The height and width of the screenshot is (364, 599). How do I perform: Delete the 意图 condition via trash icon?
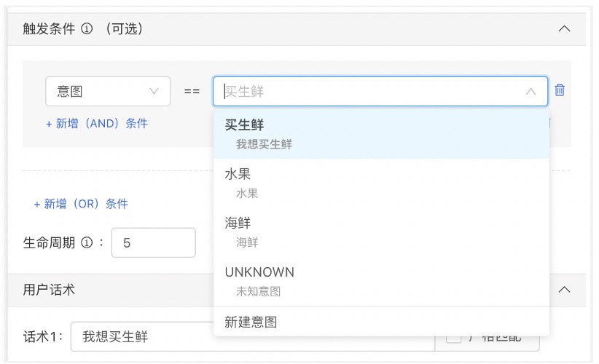[559, 90]
